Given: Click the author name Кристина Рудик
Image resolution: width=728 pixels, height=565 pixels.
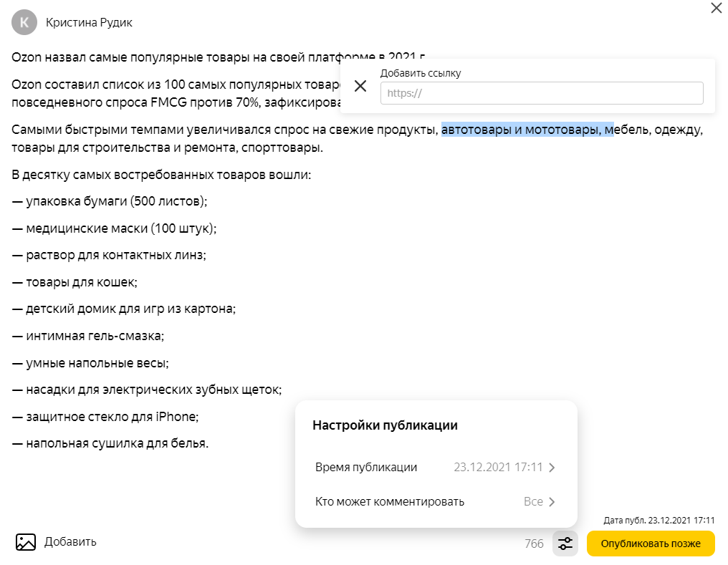Looking at the screenshot, I should coord(89,23).
